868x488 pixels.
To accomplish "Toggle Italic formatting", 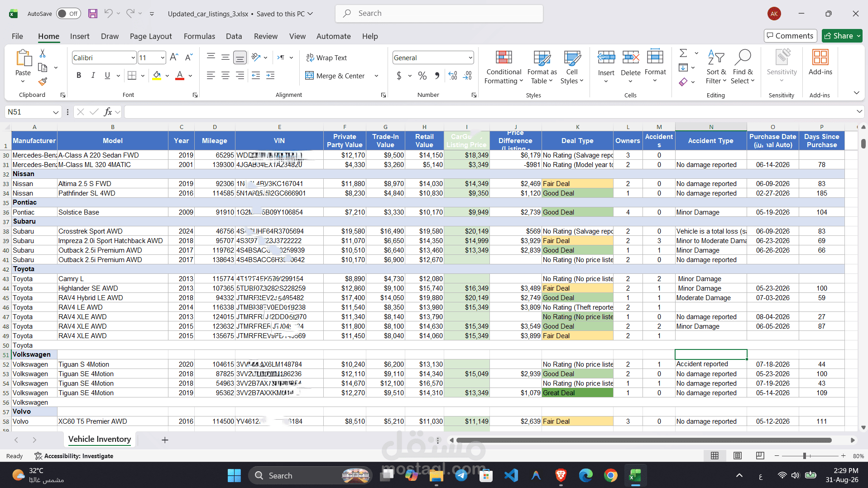I will pos(93,76).
